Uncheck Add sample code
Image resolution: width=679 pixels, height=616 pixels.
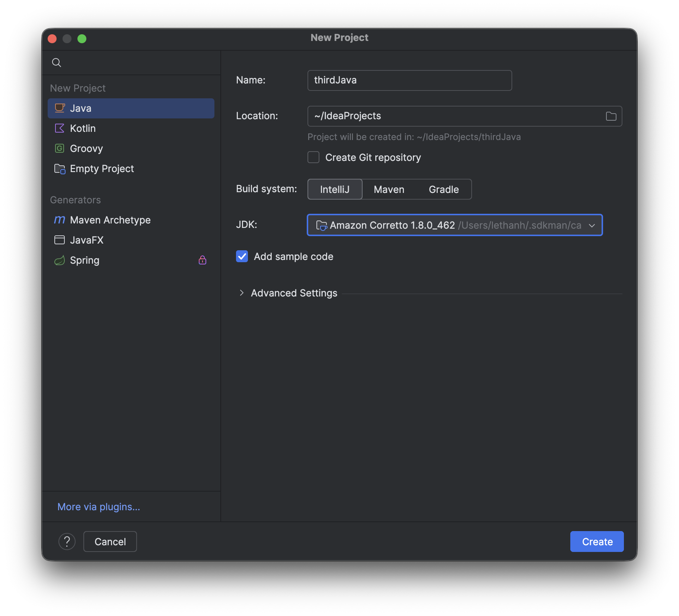242,257
